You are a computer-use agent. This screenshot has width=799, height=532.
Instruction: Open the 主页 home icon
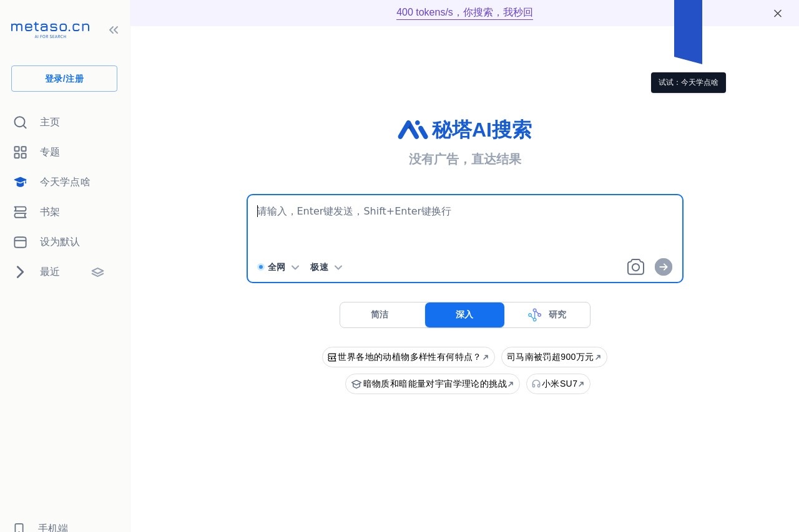(20, 122)
